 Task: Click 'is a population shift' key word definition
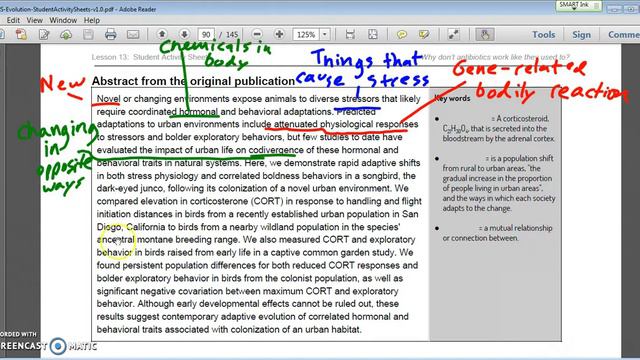[522, 158]
